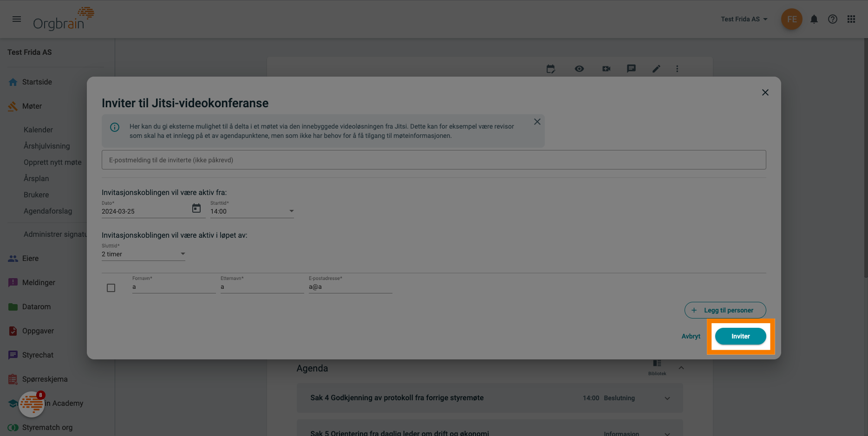Open the help question mark icon
The width and height of the screenshot is (868, 436).
coord(833,19)
